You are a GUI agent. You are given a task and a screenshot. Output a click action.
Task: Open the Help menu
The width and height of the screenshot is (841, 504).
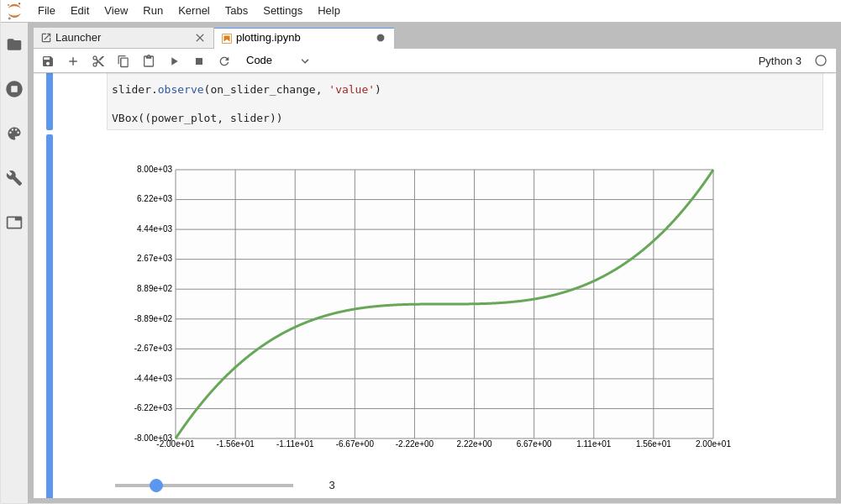point(329,11)
